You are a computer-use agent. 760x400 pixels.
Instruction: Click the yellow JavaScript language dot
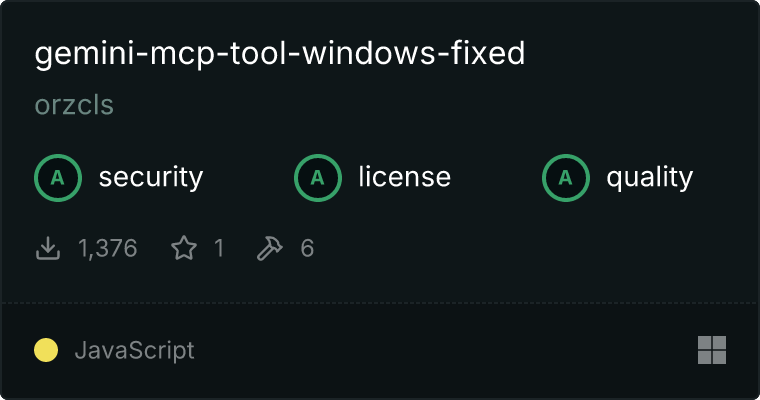pyautogui.click(x=46, y=350)
